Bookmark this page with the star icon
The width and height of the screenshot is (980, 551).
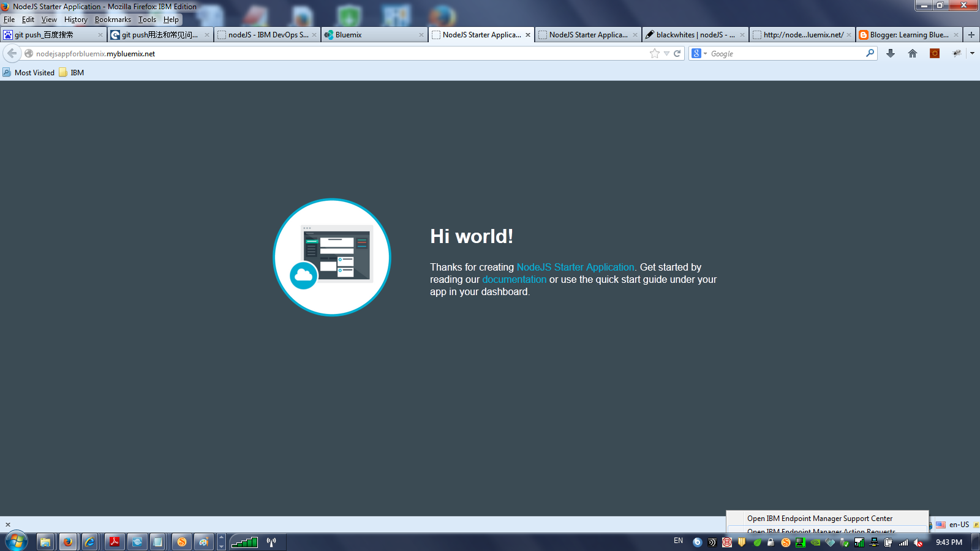pos(655,53)
